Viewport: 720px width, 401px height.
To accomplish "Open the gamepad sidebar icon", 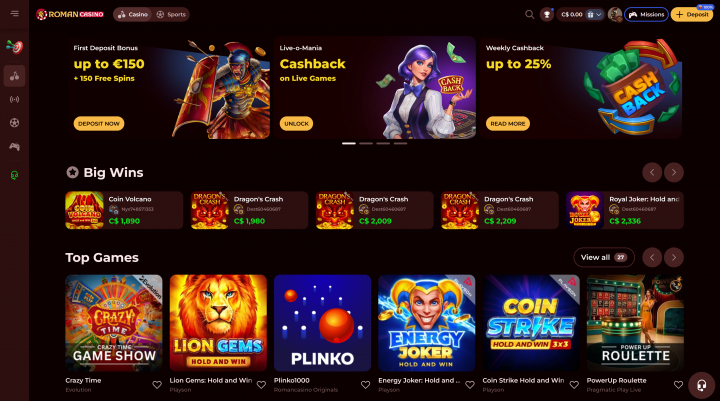I will tap(15, 147).
